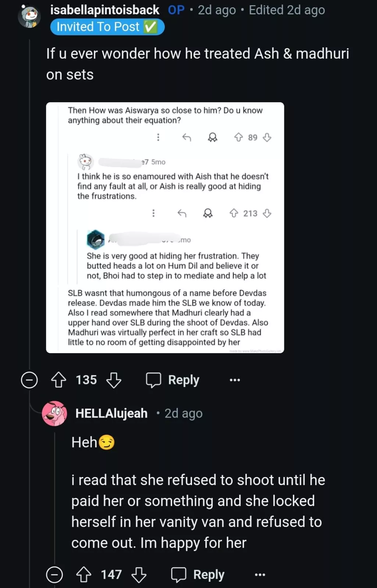The height and width of the screenshot is (588, 377).
Task: Open more options for isabellapintoisback's comment
Action: [235, 380]
